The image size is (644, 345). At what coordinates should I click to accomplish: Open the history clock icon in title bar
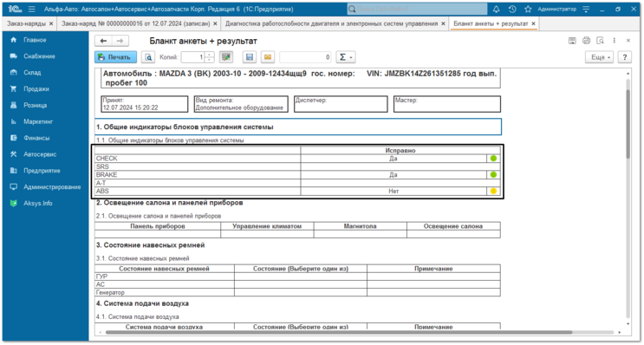512,9
